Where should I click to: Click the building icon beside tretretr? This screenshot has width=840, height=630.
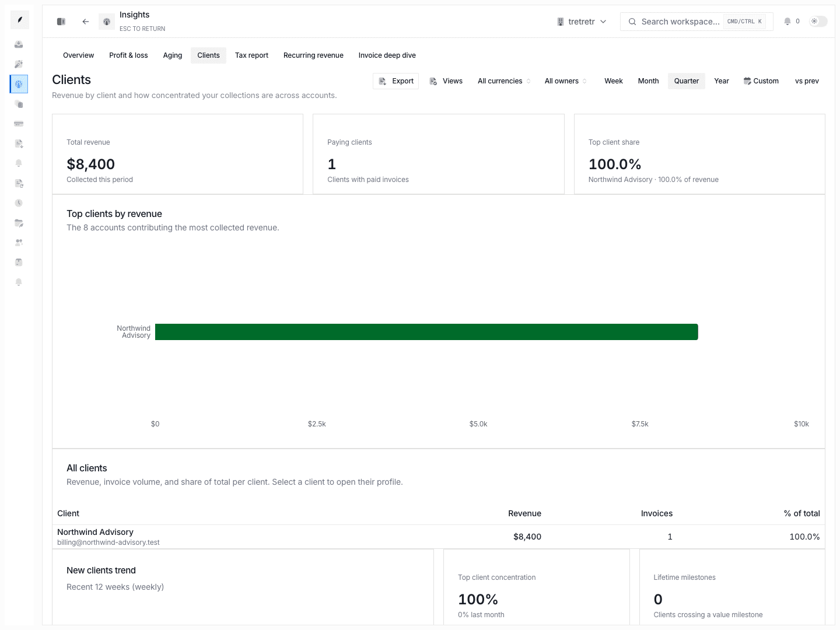click(561, 22)
